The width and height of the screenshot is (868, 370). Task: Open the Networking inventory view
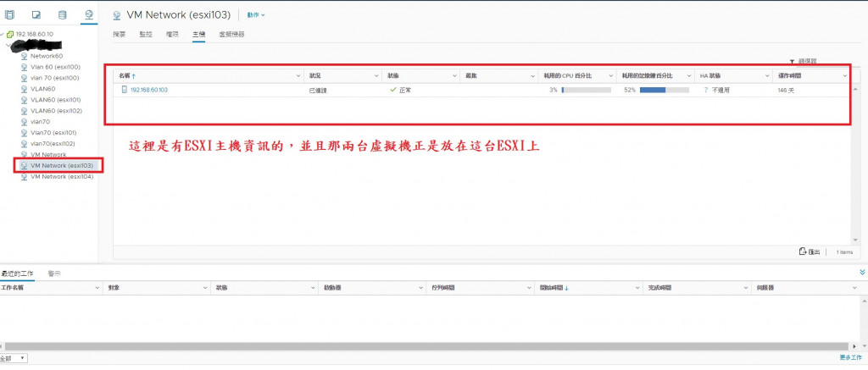(x=88, y=14)
